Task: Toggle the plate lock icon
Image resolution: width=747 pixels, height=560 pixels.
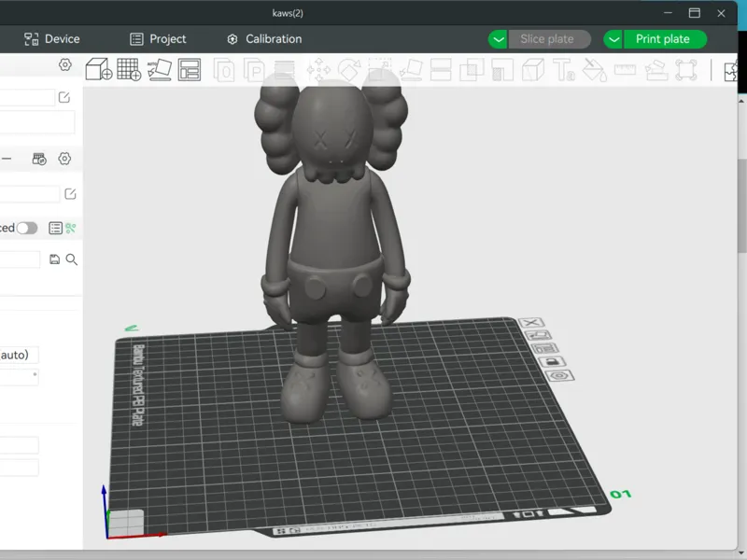Action: 553,361
